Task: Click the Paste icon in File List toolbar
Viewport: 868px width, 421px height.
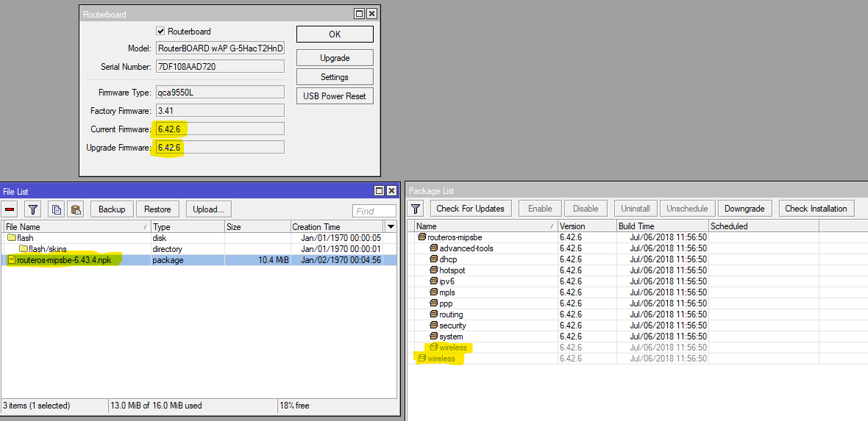Action: [x=76, y=209]
